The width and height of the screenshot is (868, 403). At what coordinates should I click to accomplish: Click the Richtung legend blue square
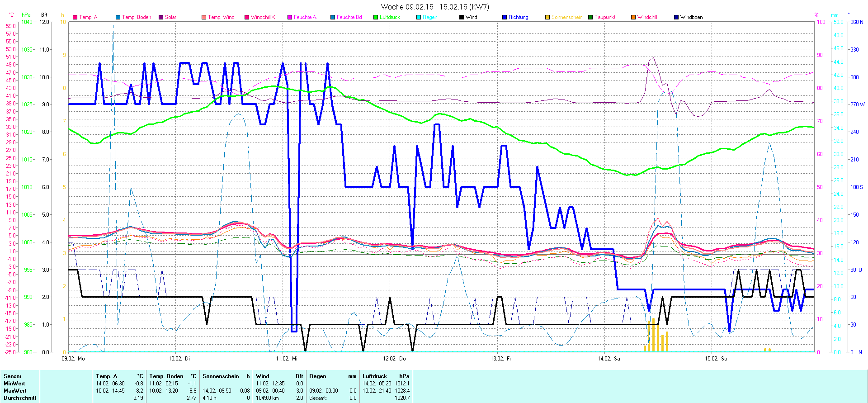(x=505, y=17)
